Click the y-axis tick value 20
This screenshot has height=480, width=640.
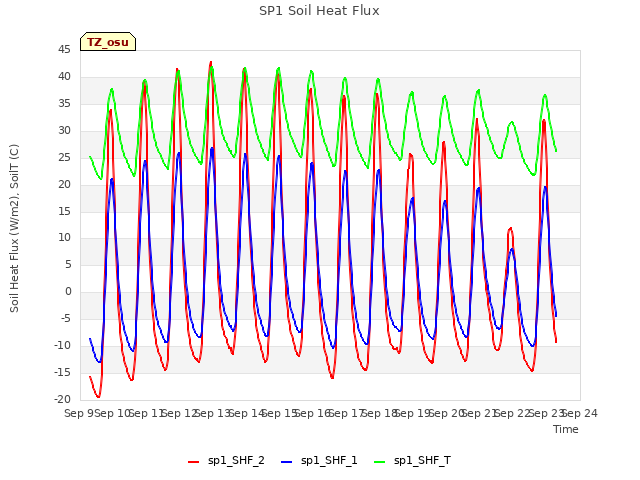tap(64, 184)
